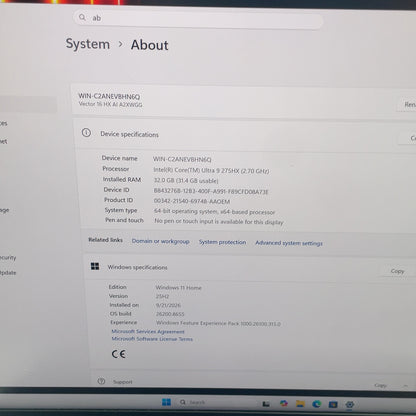416x416 pixels.
Task: Collapse the Support section chevron
Action: coord(405,386)
